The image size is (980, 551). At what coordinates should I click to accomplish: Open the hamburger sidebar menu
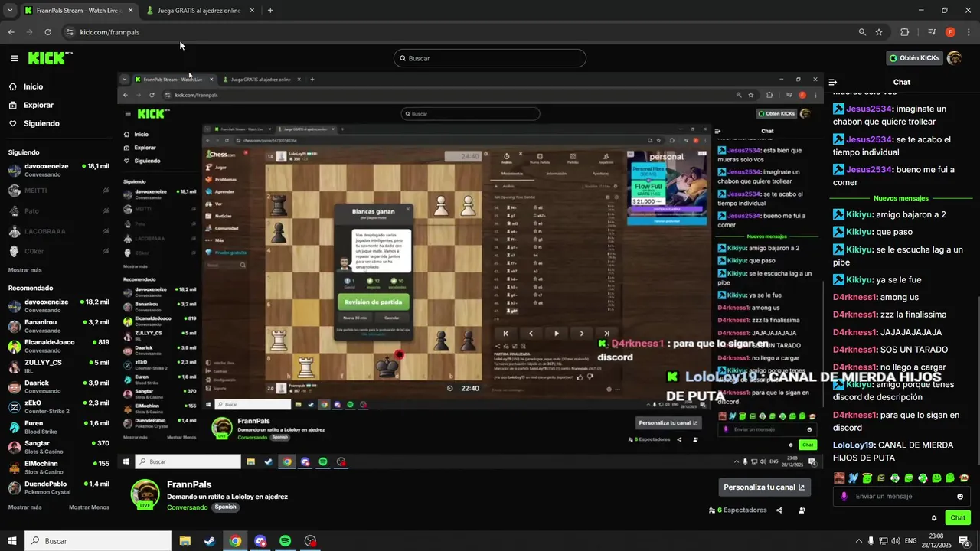(x=15, y=58)
